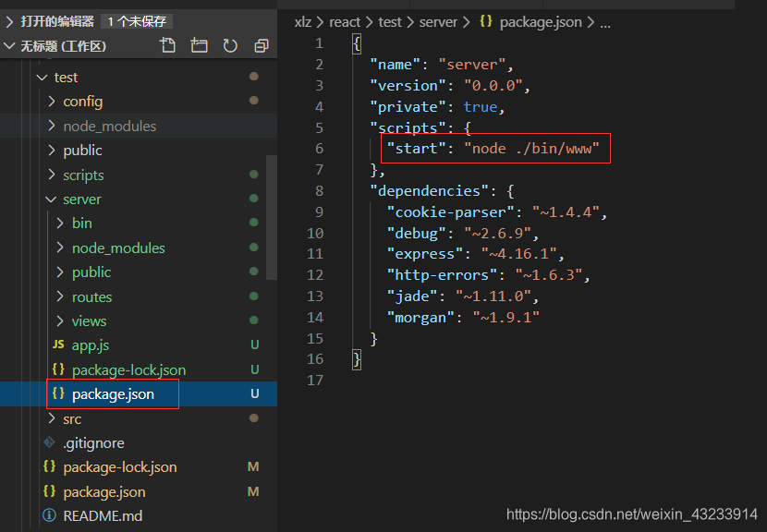
Task: Click the "0.0.0" version value
Action: tap(493, 86)
